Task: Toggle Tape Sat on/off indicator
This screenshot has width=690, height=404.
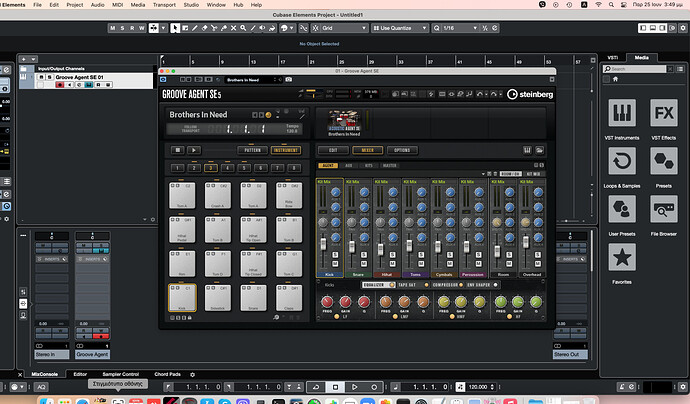Action: coord(426,285)
